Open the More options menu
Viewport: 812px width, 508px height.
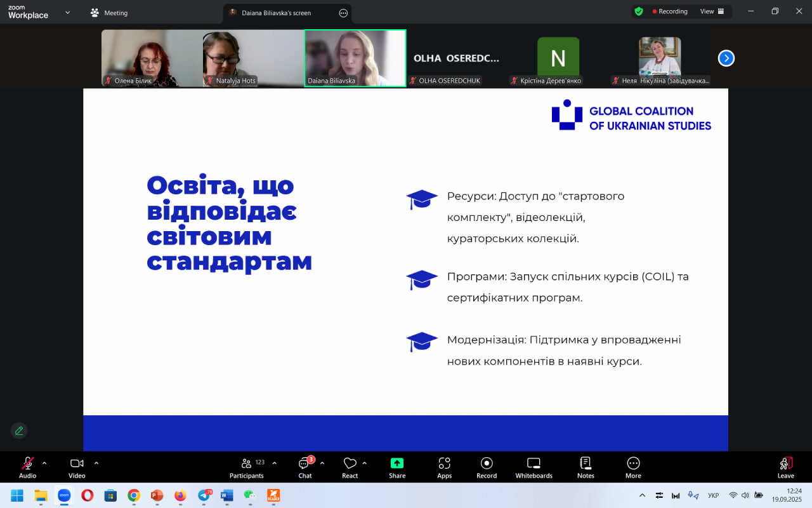coord(632,467)
